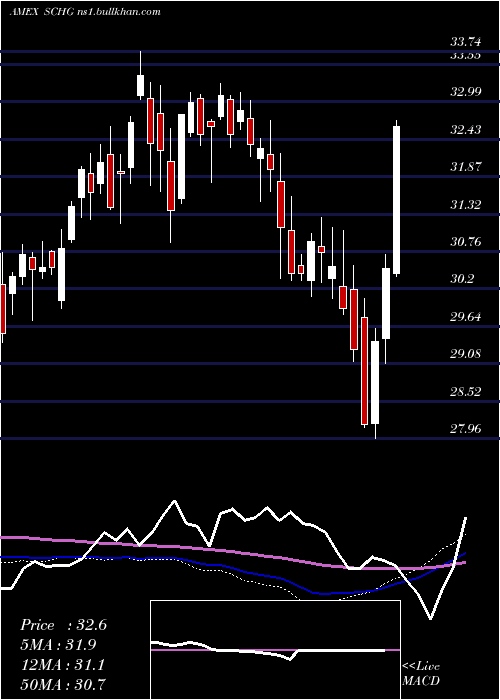Click the AMEX SCHG chart title text
This screenshot has height=700, width=500.
tap(85, 12)
